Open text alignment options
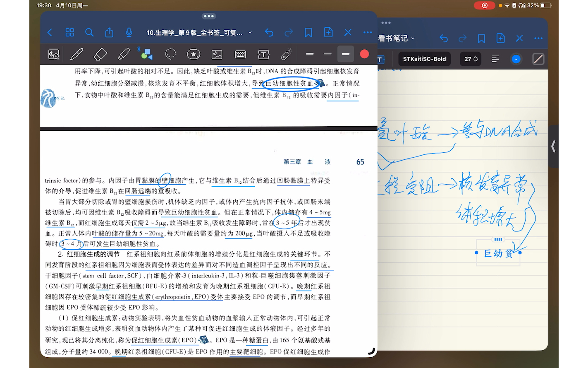588x368 pixels. point(495,59)
